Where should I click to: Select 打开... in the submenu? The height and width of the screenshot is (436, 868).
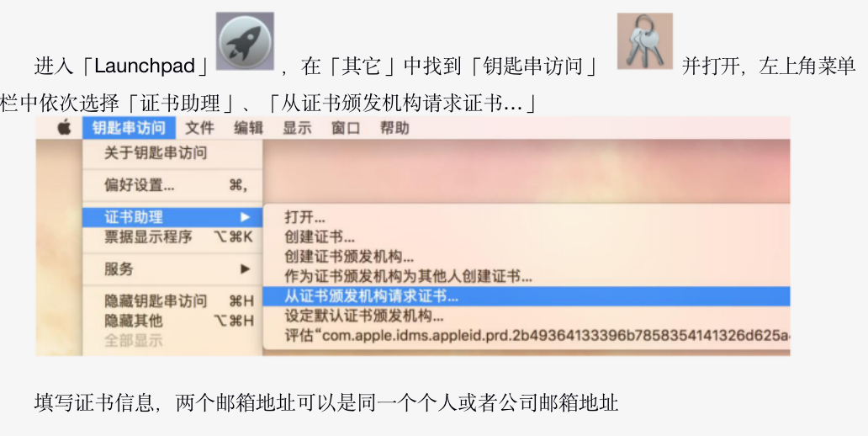tap(526, 217)
